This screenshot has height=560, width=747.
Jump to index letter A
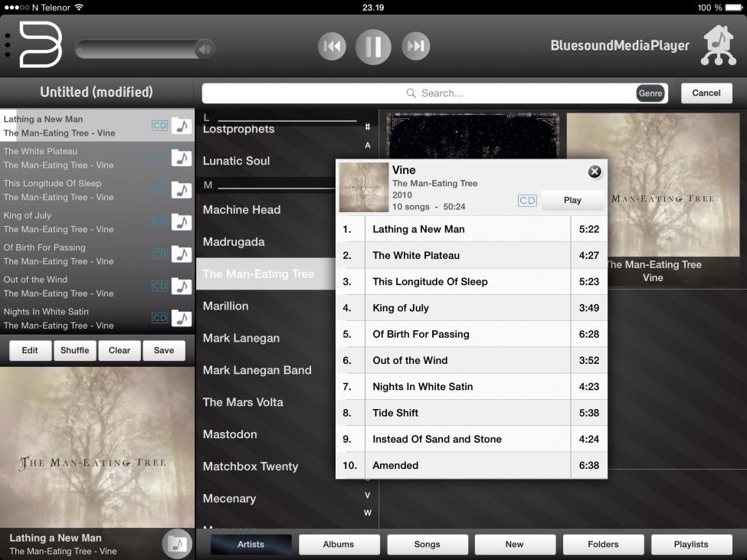[x=367, y=146]
